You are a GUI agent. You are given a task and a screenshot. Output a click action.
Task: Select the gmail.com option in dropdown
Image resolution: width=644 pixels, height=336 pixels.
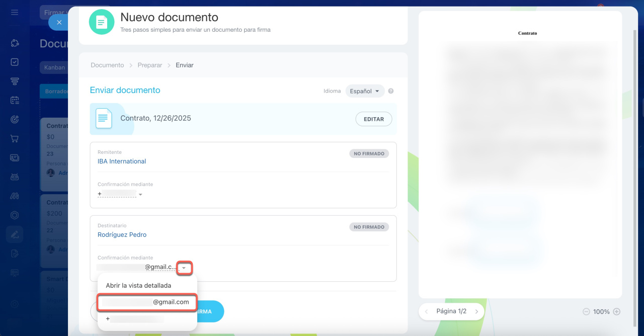(146, 302)
